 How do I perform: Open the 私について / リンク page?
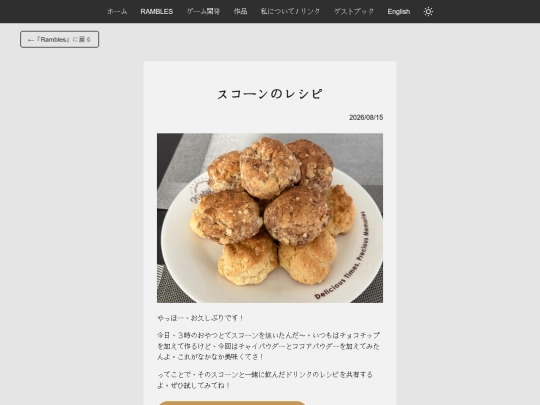(290, 12)
